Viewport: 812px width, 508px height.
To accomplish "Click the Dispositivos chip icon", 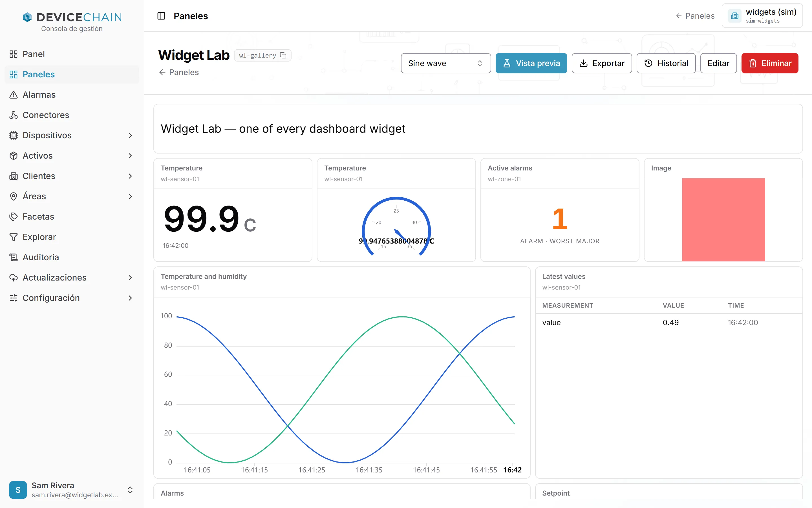I will (x=14, y=135).
